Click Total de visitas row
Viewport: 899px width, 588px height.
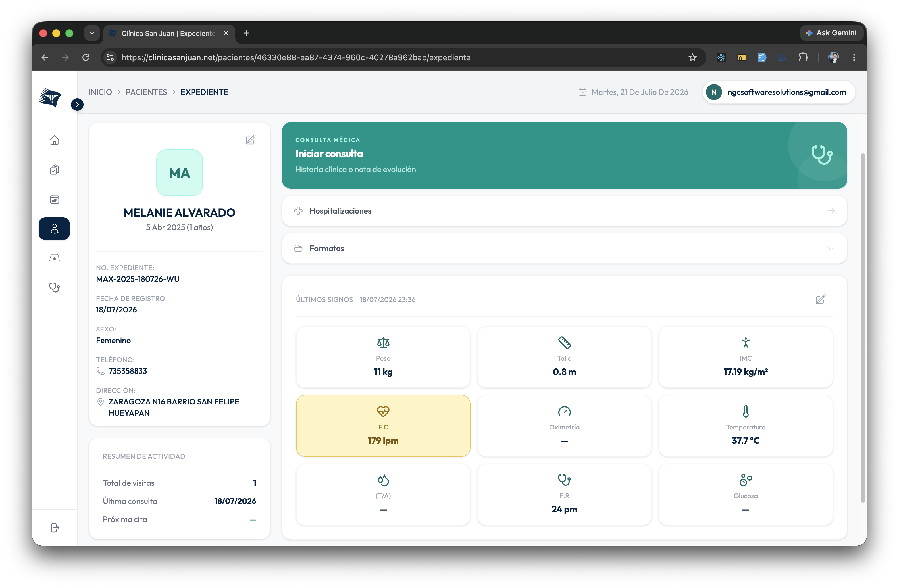click(179, 483)
